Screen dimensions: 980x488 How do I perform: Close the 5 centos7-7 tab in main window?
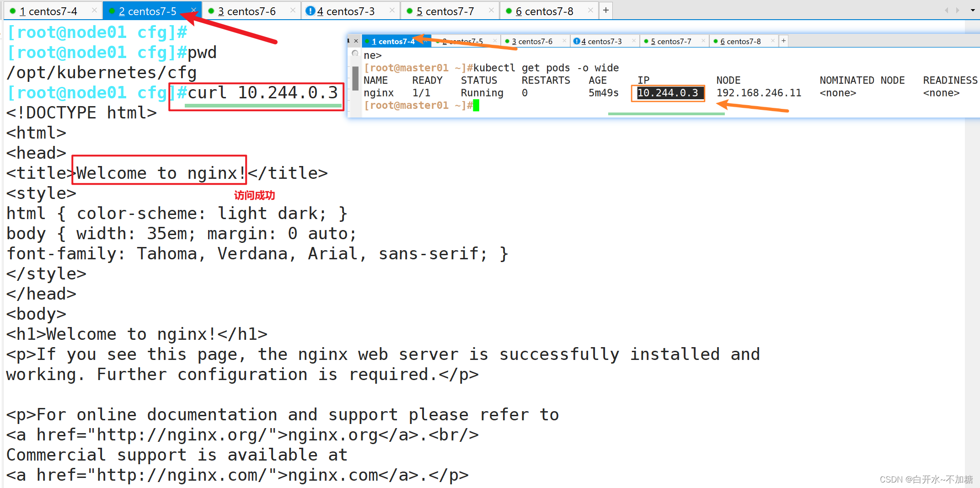pos(491,10)
